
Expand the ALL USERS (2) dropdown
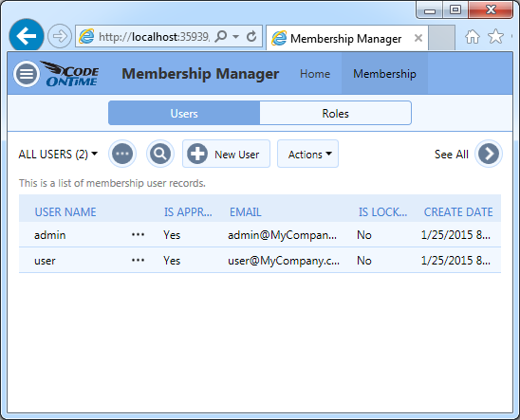[58, 155]
